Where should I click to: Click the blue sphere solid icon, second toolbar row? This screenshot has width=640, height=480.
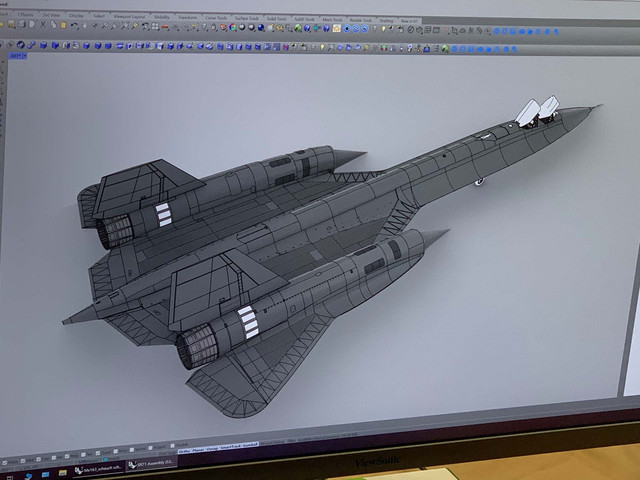21,44
